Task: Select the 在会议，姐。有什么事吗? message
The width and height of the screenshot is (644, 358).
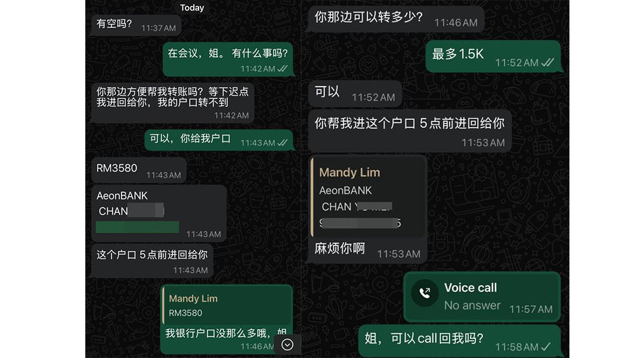Action: 228,59
